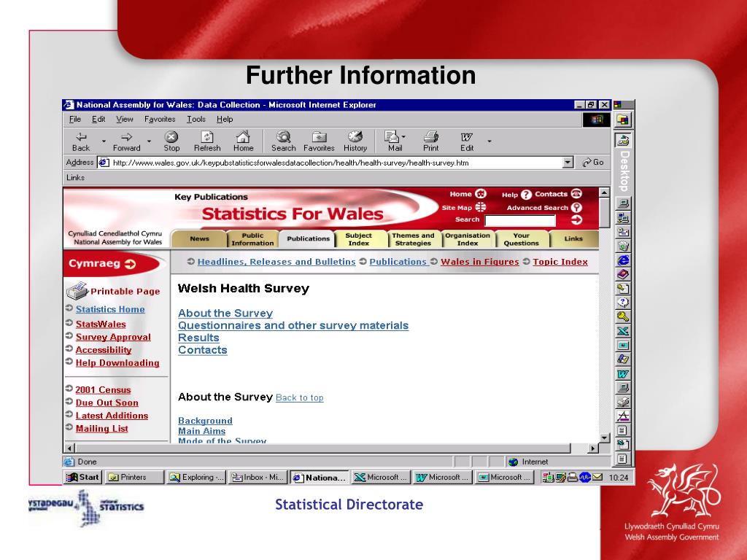Viewport: 747px width, 560px height.
Task: Open the Background page link
Action: (205, 421)
